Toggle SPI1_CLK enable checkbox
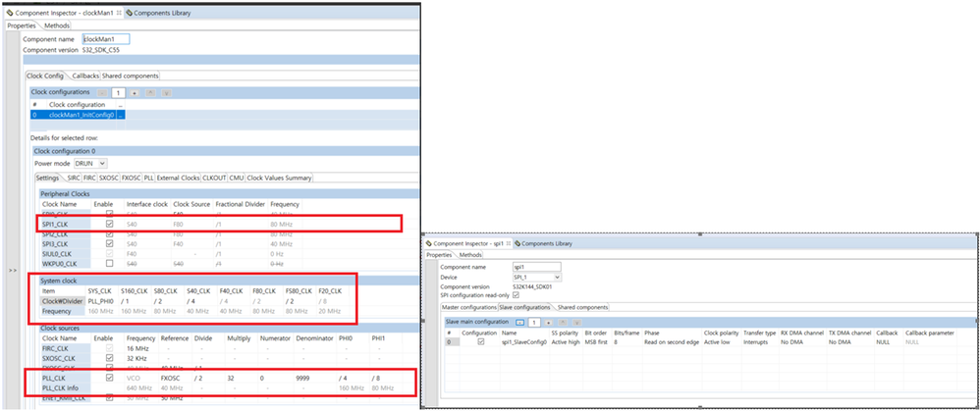Image resolution: width=980 pixels, height=411 pixels. [110, 224]
